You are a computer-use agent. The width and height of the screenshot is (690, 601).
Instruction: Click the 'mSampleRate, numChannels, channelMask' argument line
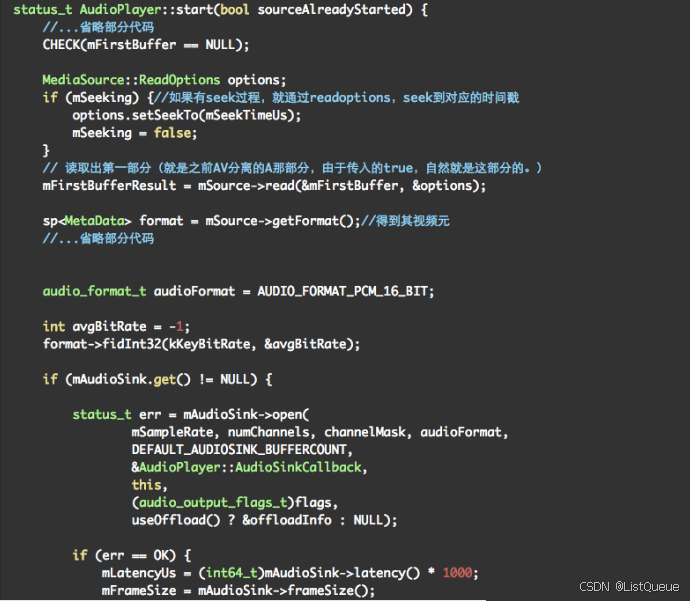point(319,432)
